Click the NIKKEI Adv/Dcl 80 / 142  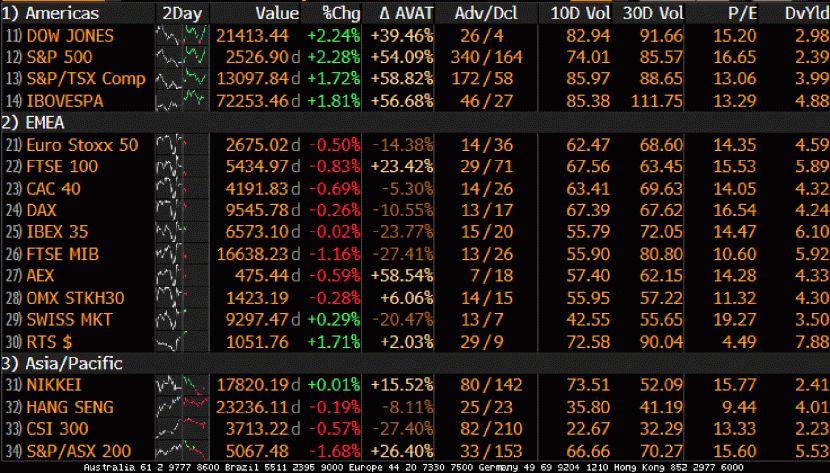pos(491,385)
